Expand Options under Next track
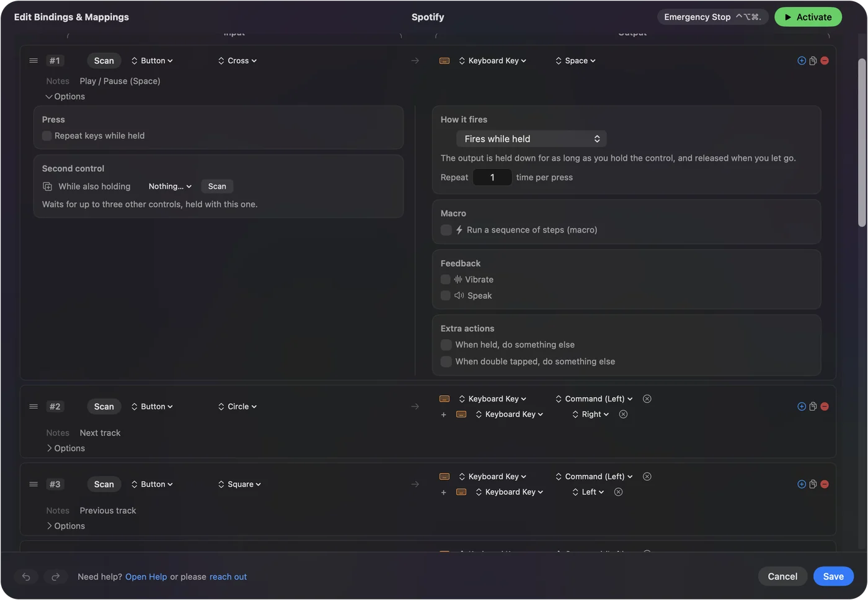 pos(65,449)
